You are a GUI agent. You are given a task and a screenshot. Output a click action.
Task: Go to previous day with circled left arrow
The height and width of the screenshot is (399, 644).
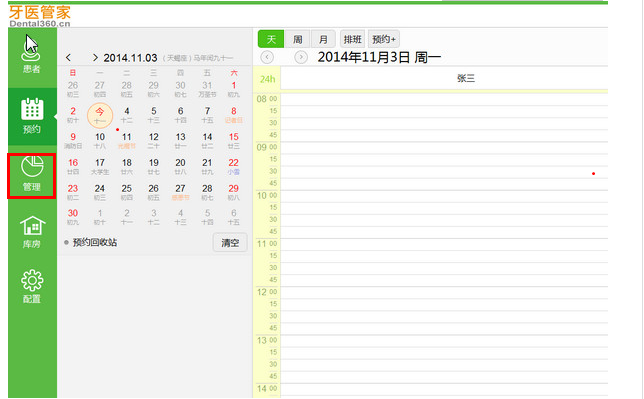(267, 57)
